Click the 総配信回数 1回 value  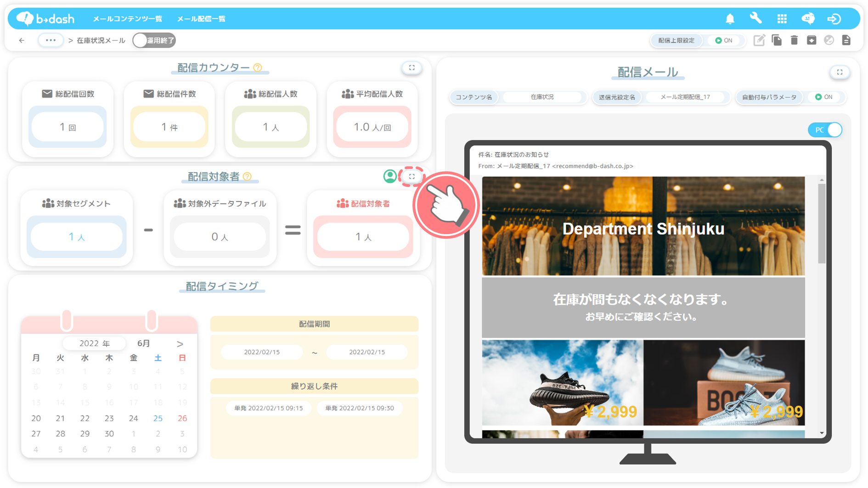(x=68, y=127)
